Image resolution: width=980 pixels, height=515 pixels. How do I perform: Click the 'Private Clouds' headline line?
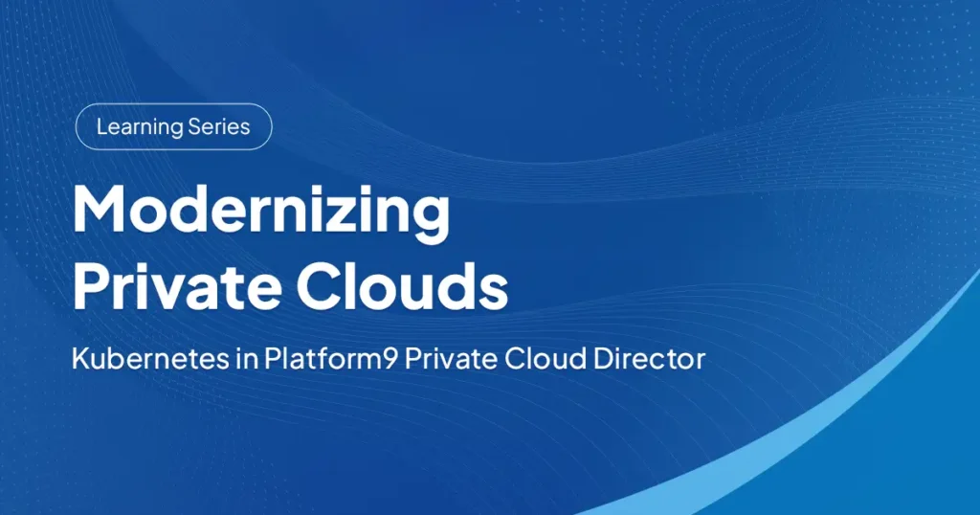coord(291,284)
